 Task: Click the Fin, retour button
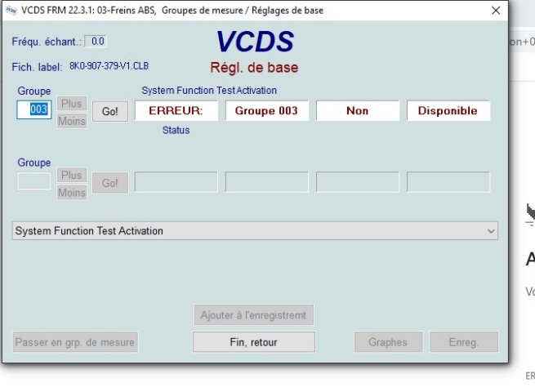point(253,342)
